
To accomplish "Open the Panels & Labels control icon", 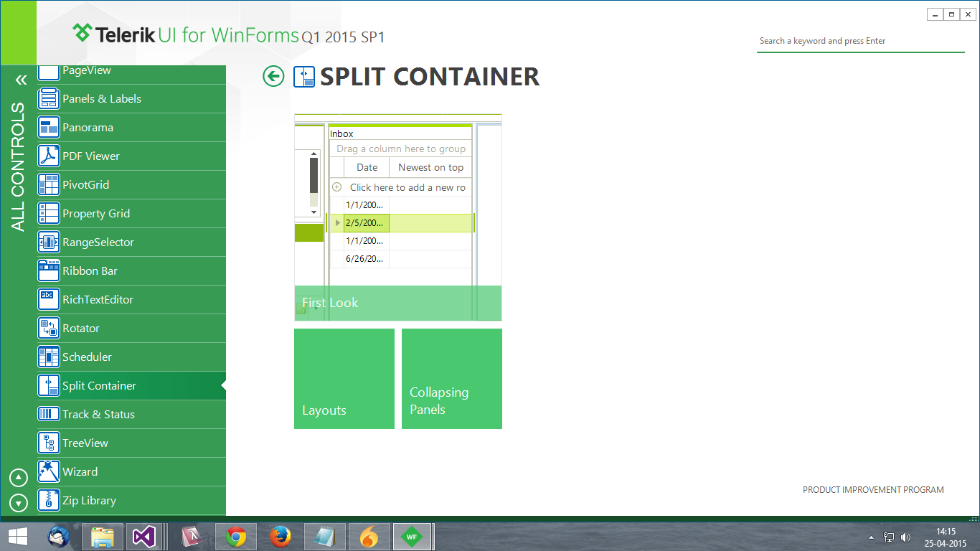I will (x=49, y=98).
